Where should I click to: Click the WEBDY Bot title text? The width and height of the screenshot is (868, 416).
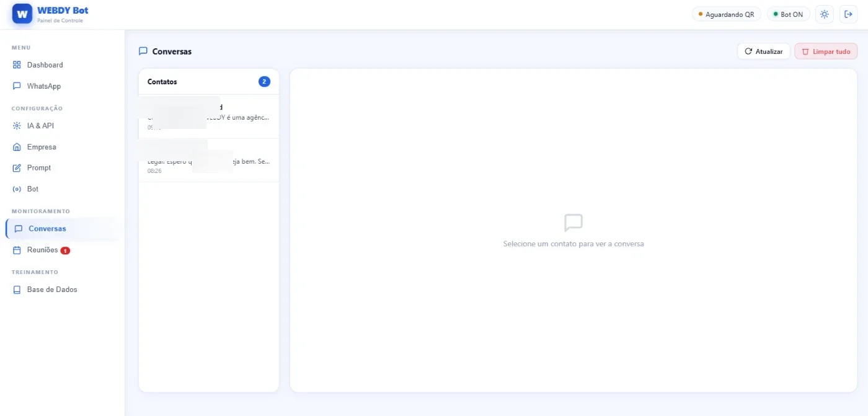[x=63, y=11]
